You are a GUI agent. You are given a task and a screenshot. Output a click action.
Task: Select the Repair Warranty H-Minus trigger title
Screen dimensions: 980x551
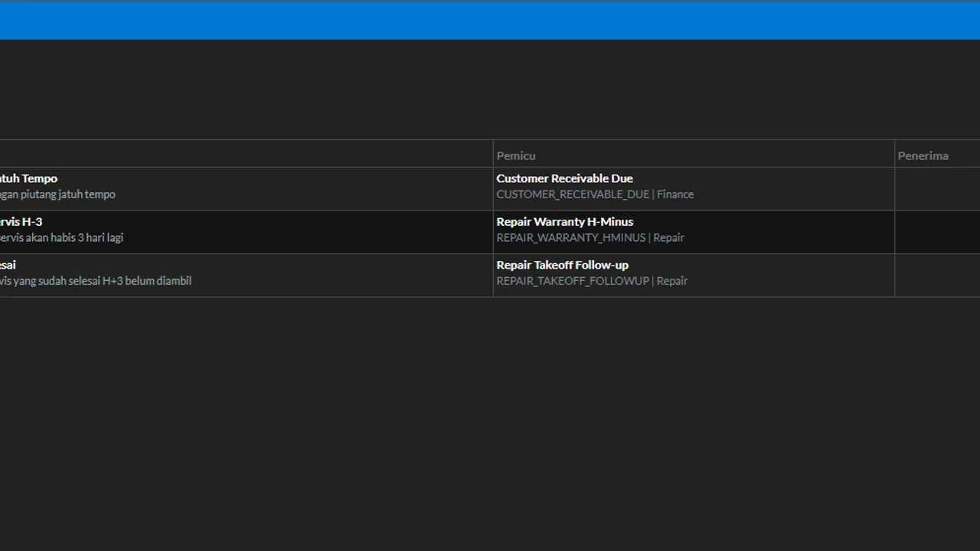click(564, 222)
